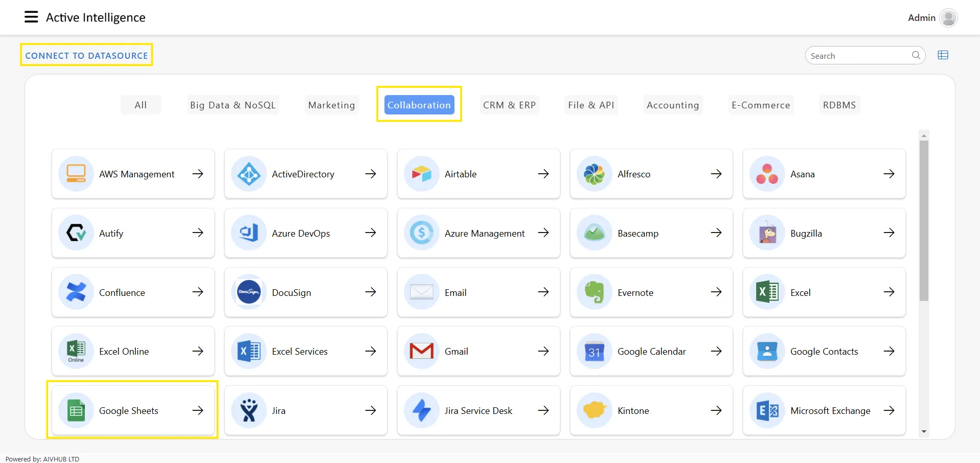Click the AWS Management arrow

198,174
